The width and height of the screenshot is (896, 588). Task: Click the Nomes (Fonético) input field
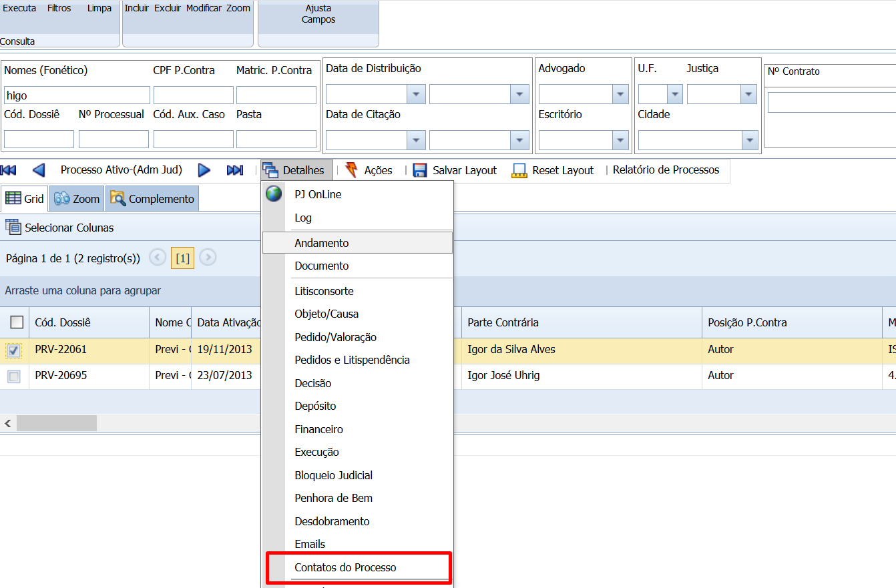click(77, 95)
